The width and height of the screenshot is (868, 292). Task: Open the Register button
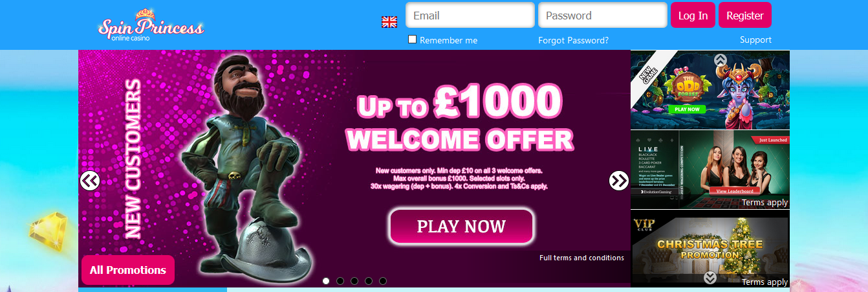(x=745, y=16)
